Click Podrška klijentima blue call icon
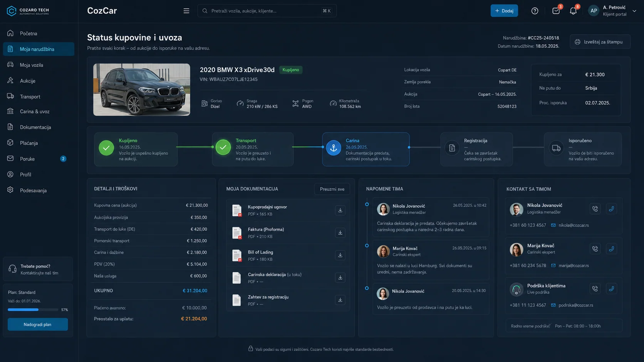This screenshot has width=644, height=362. tap(611, 289)
